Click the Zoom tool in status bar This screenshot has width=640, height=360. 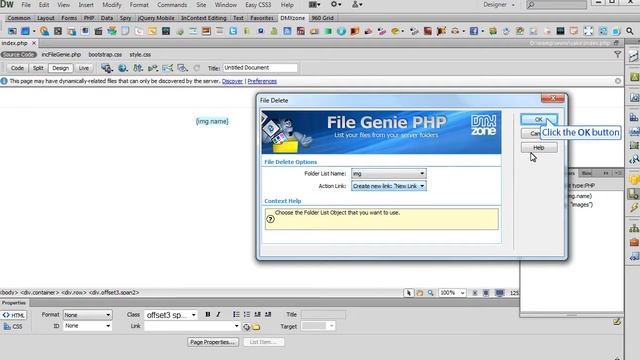(431, 293)
